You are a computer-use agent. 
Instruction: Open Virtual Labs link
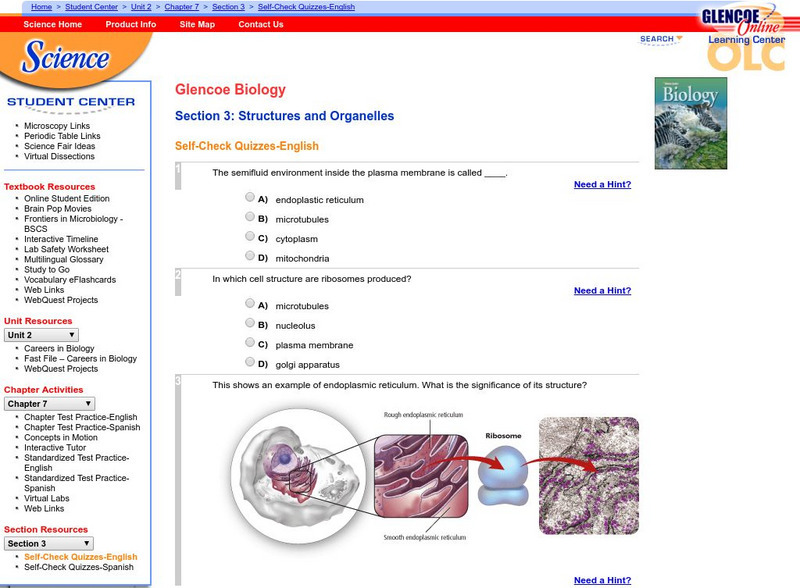coord(46,498)
